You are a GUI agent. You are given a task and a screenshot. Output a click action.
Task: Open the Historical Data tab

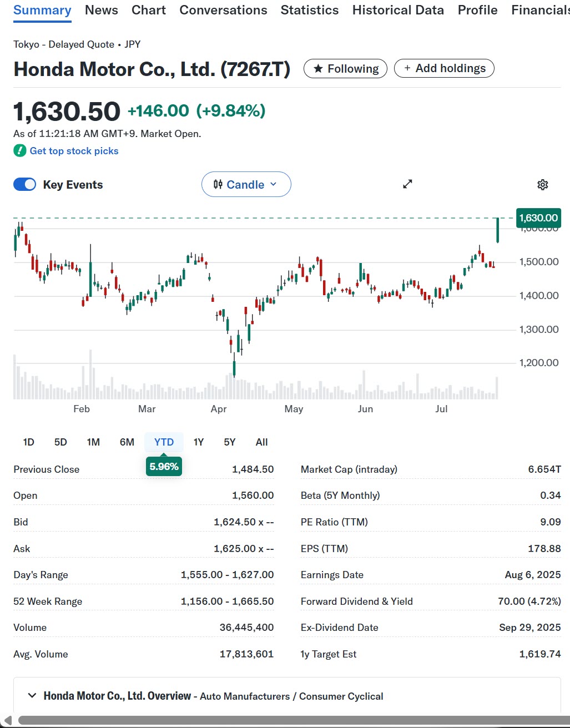click(398, 10)
